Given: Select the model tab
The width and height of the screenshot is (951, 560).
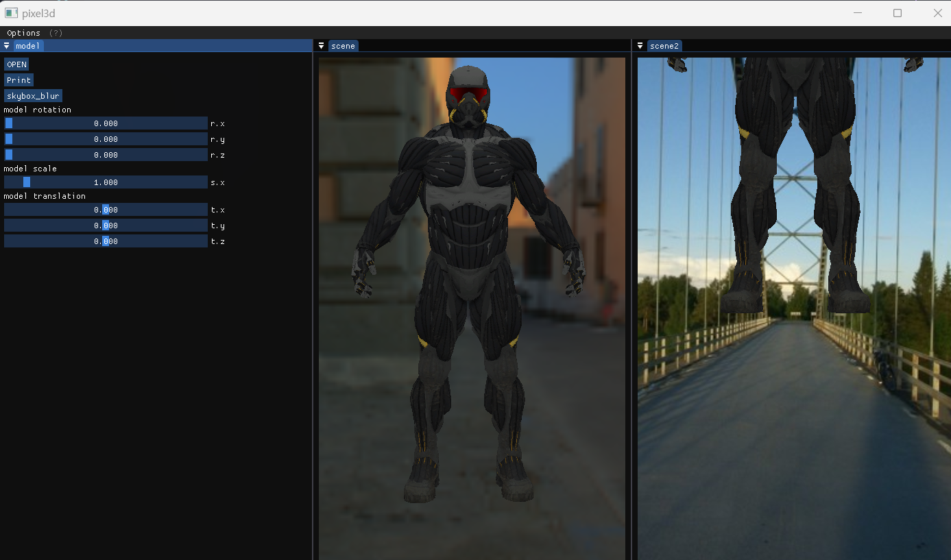Looking at the screenshot, I should [x=28, y=46].
